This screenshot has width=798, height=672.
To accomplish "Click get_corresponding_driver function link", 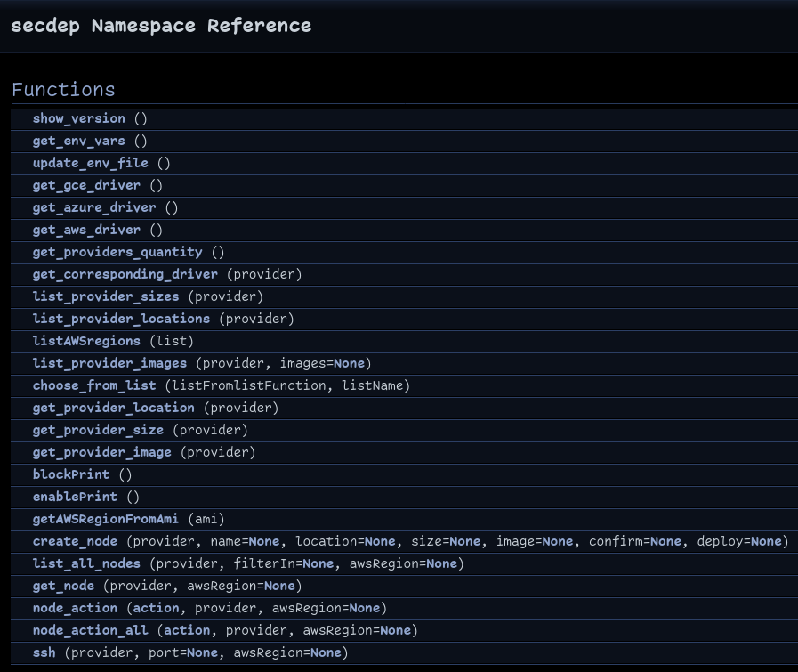I will coord(125,274).
